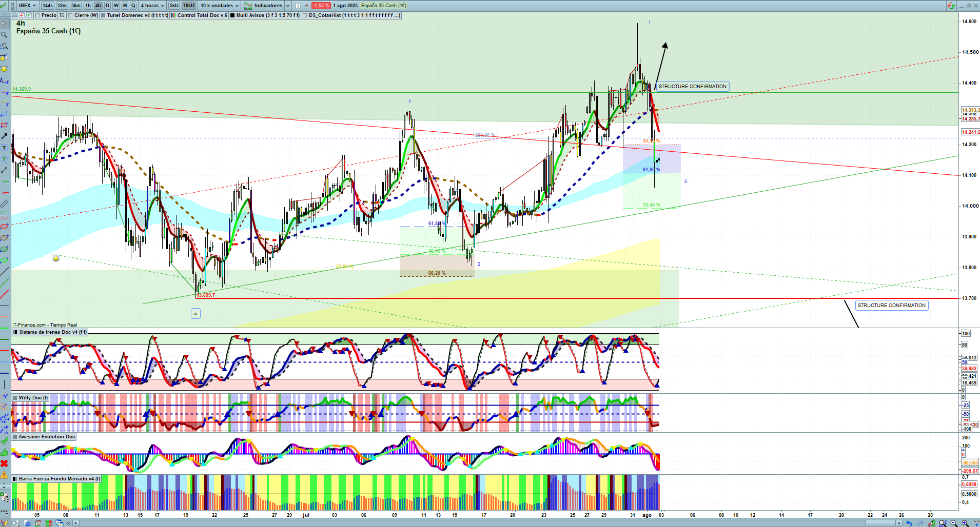Expand the '4 horas' timeframe dropdown

pyautogui.click(x=152, y=6)
